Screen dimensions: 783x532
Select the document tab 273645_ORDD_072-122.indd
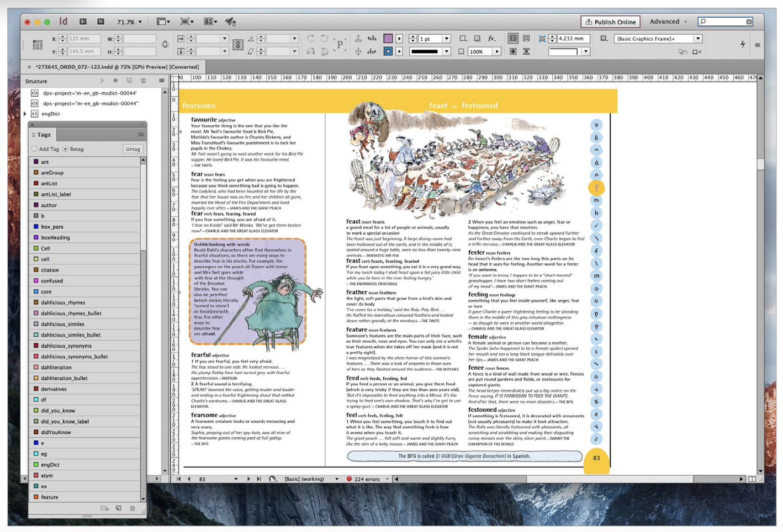pos(117,67)
